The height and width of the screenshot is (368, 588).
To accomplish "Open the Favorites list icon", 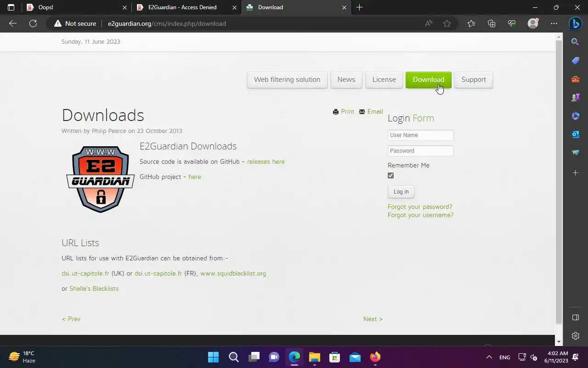I will pos(471,23).
